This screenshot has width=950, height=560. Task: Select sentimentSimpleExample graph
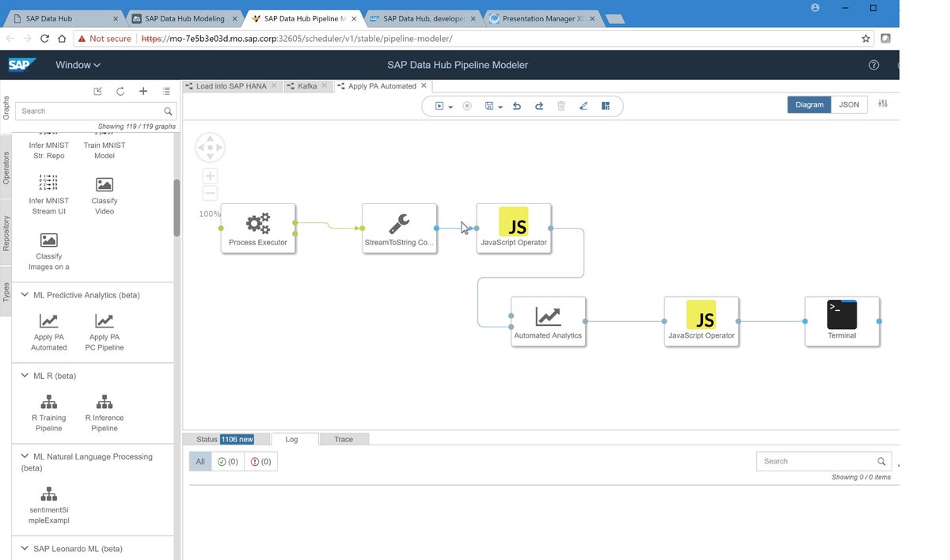click(x=48, y=505)
